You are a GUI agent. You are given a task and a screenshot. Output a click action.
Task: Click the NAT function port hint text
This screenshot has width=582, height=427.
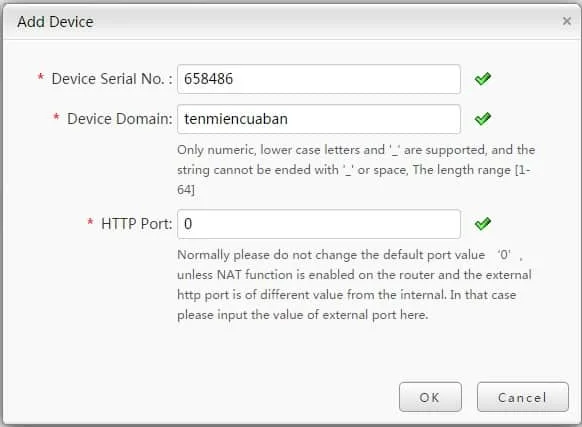pos(354,285)
